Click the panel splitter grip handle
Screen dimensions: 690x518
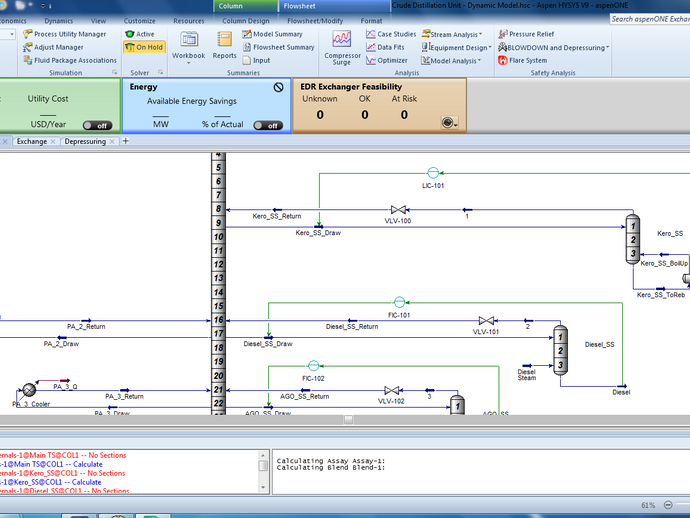point(349,419)
